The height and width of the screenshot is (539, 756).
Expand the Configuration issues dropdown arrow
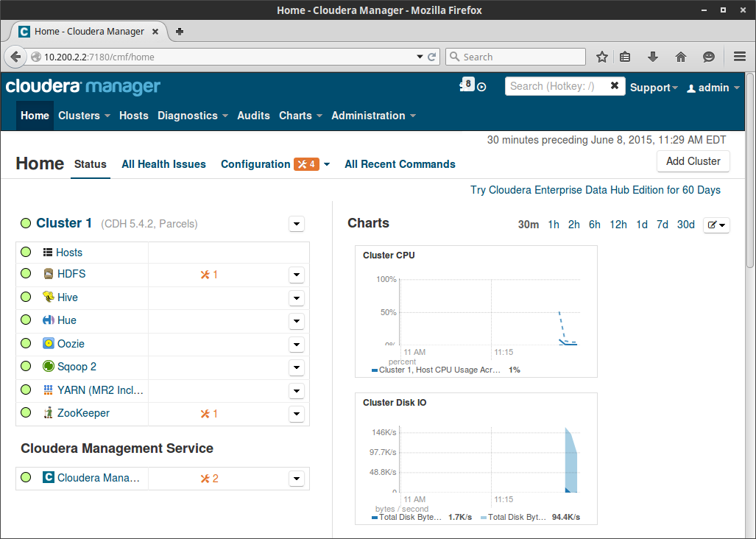pos(327,164)
